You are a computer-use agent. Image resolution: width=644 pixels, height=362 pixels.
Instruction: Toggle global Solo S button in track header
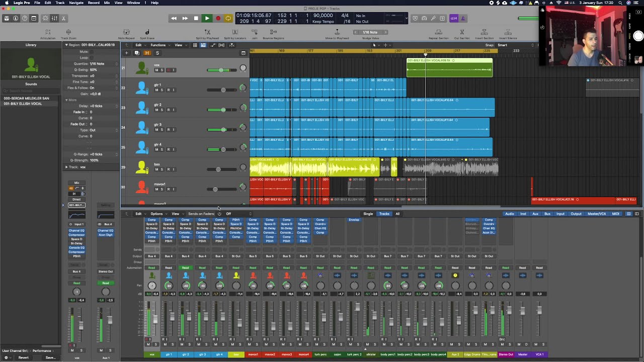pos(157,53)
